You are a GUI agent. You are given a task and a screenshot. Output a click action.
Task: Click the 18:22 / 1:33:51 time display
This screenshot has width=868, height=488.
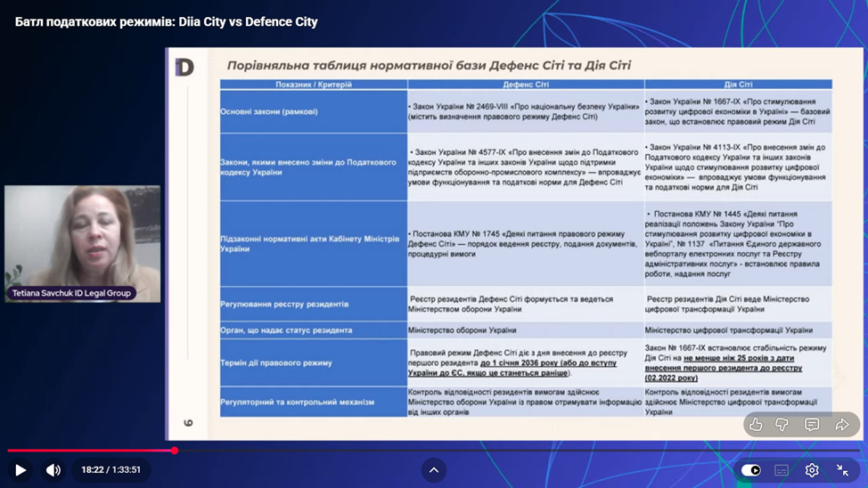[x=111, y=470]
